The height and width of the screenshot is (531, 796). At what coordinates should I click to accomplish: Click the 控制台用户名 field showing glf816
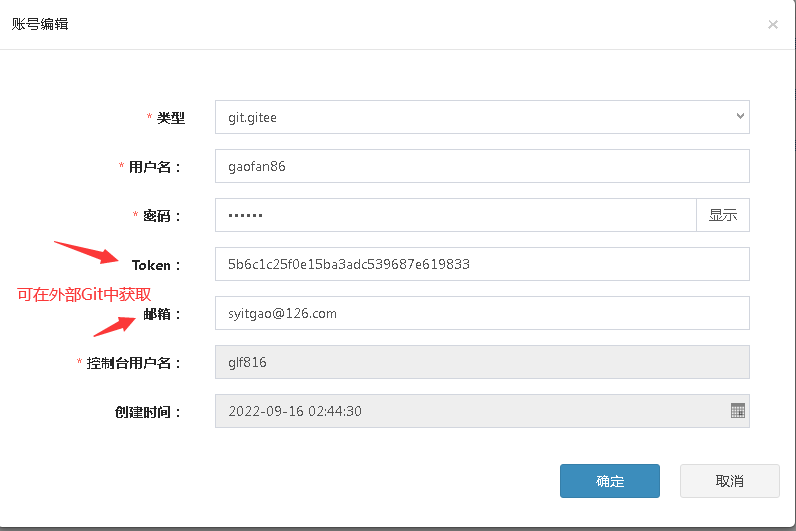[x=482, y=362]
